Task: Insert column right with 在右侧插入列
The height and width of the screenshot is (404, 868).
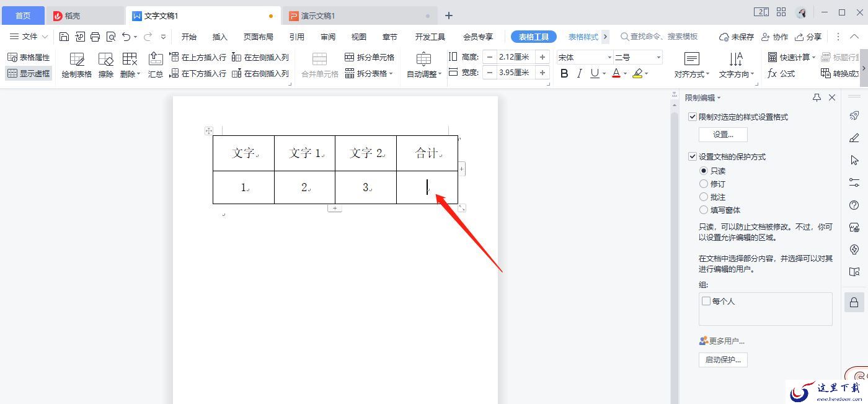Action: (260, 73)
